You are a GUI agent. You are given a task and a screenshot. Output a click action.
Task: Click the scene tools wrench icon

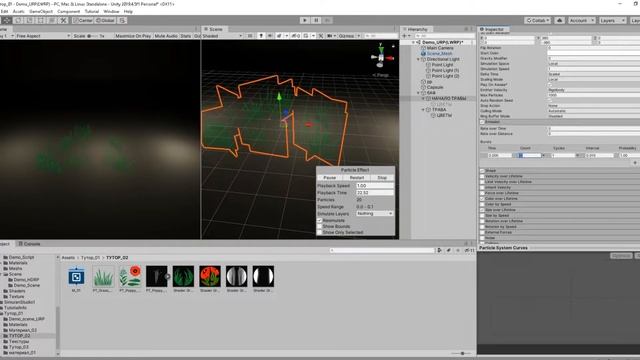[x=321, y=36]
